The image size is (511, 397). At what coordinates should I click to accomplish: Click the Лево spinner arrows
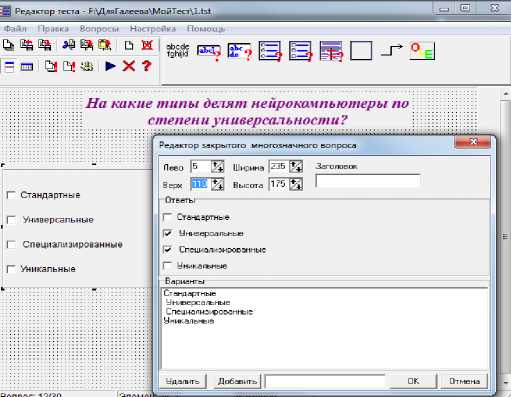(x=218, y=166)
